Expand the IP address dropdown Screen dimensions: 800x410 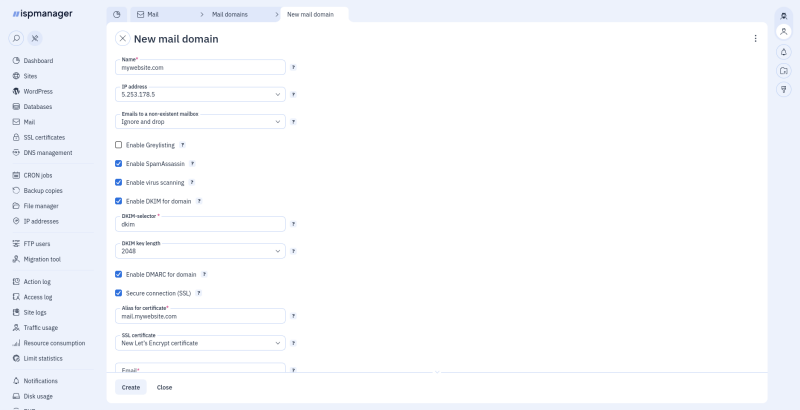pos(200,94)
